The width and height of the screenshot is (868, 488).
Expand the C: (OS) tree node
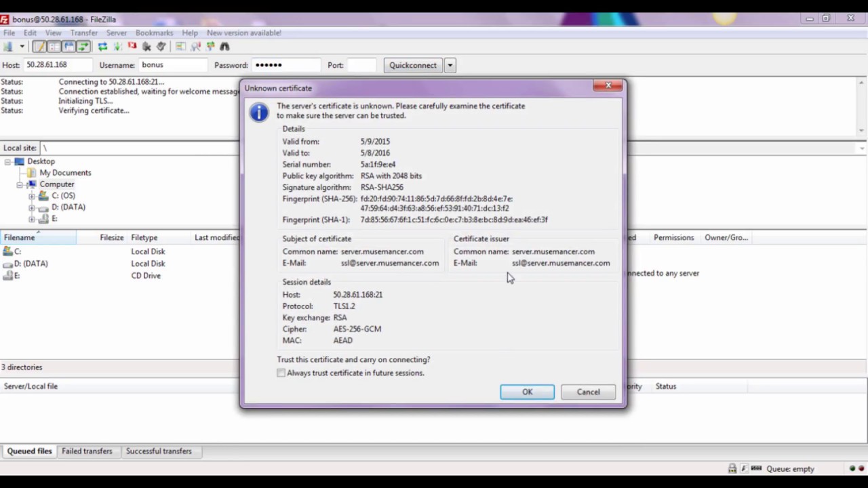(x=32, y=196)
